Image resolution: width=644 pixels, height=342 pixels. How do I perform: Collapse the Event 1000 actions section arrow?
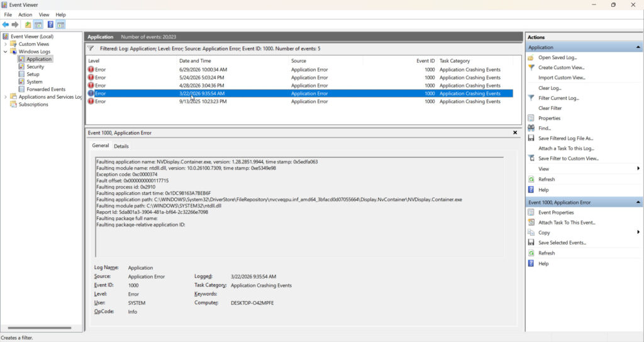tap(638, 202)
